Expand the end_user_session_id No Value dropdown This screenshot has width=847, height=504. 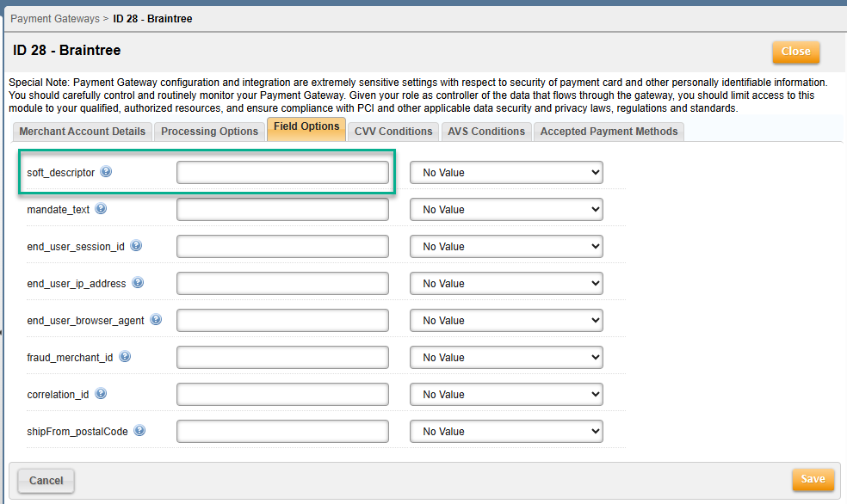pyautogui.click(x=506, y=247)
